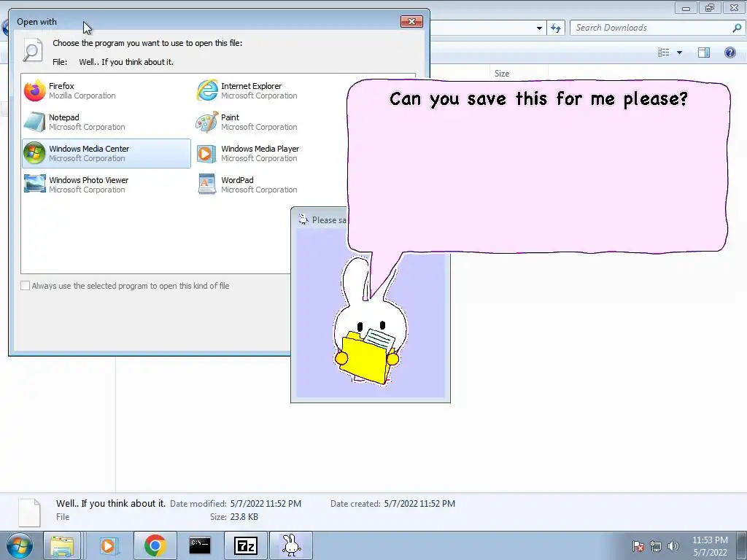
Task: Toggle the preview pane button
Action: point(704,52)
